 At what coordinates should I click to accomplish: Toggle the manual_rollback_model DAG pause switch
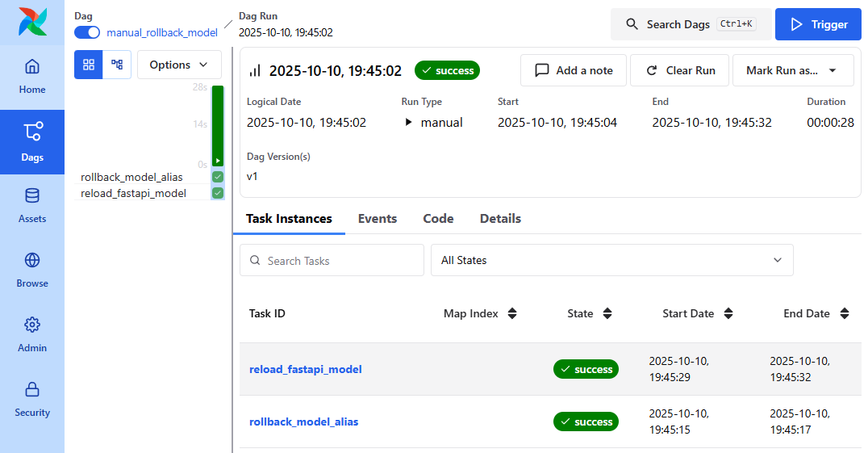[87, 32]
